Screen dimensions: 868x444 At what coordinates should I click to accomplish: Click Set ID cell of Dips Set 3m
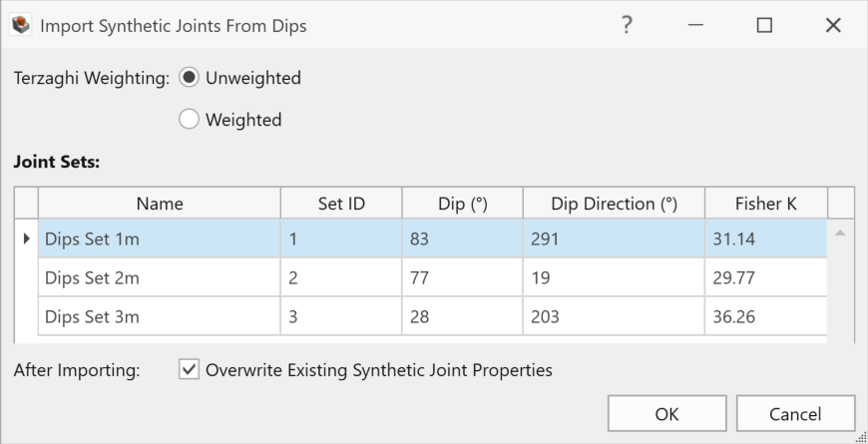click(341, 316)
